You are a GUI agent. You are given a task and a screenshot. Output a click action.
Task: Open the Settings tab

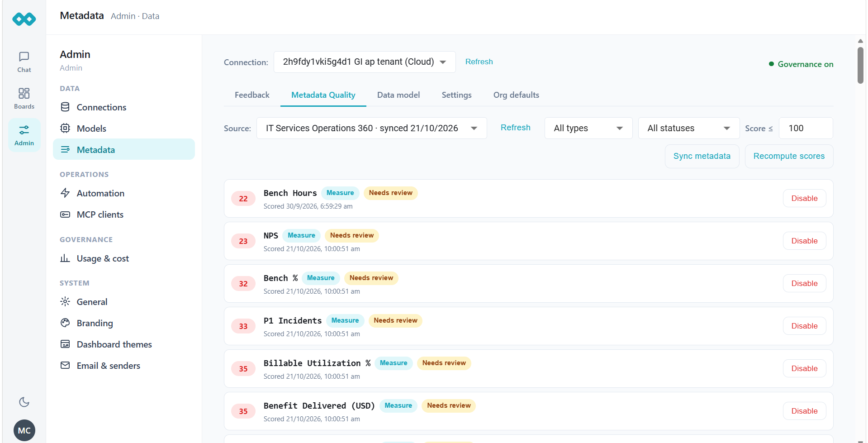pos(456,95)
